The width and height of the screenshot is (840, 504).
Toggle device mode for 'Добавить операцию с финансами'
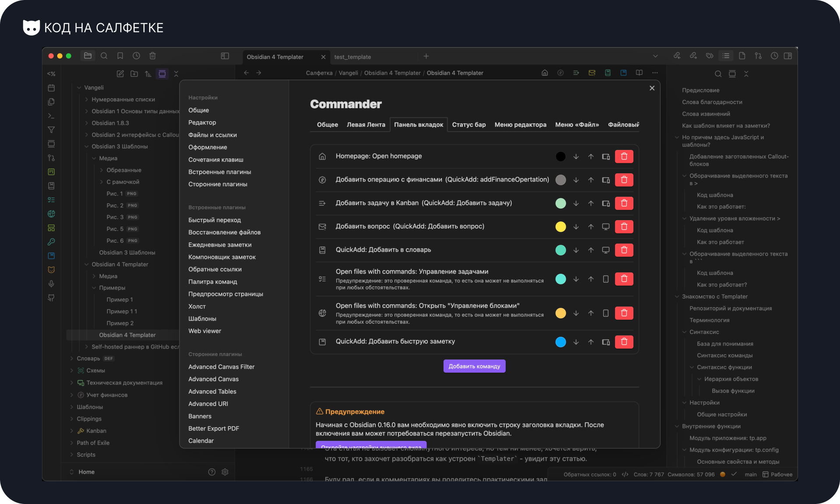point(605,180)
